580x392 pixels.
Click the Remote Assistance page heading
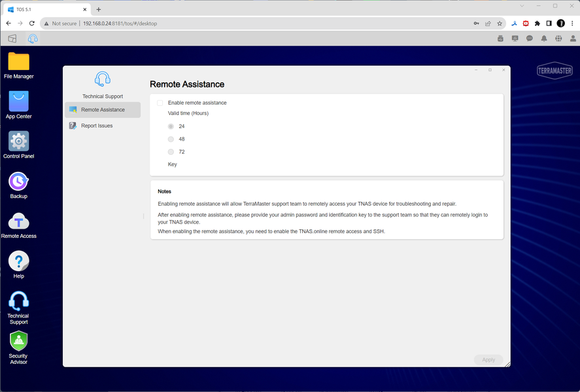pyautogui.click(x=187, y=84)
